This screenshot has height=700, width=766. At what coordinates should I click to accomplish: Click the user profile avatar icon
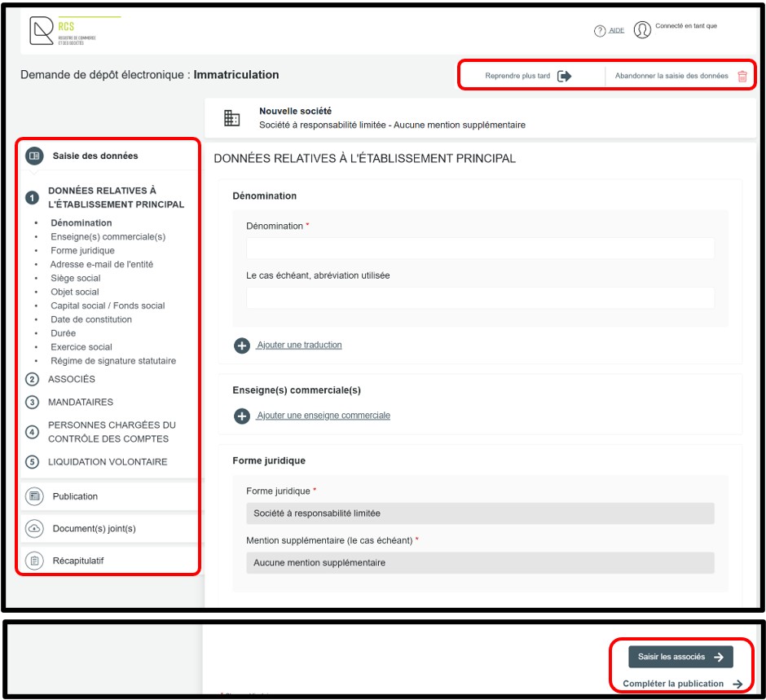coord(642,30)
